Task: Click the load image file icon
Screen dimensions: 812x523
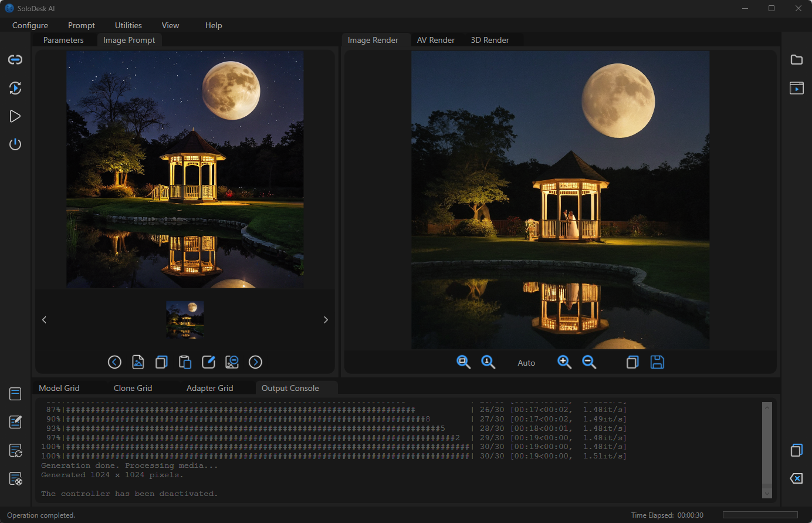Action: 138,362
